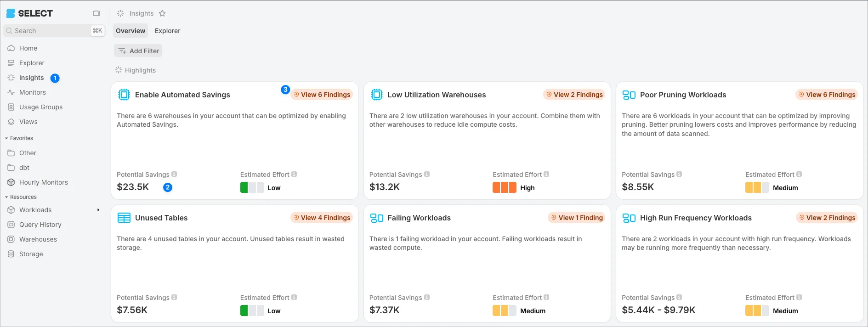868x327 pixels.
Task: View 6 Findings for Enable Automated Savings
Action: 322,95
